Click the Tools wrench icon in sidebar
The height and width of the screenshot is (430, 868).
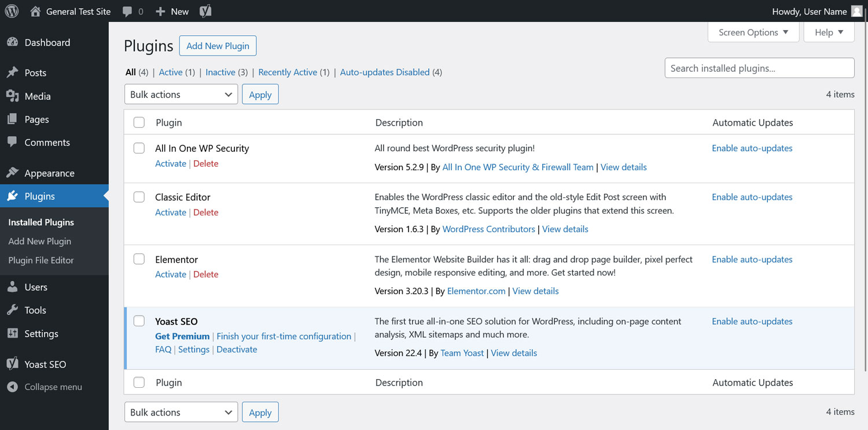pyautogui.click(x=12, y=310)
